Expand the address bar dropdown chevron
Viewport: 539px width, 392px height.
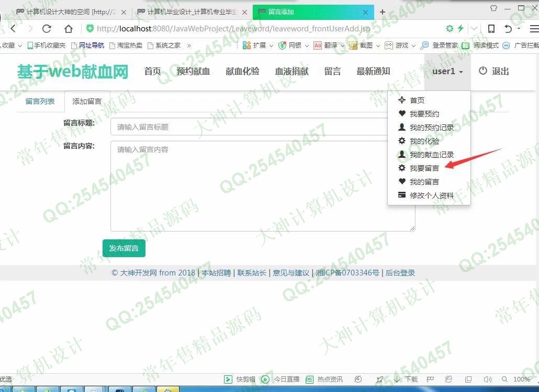(475, 29)
